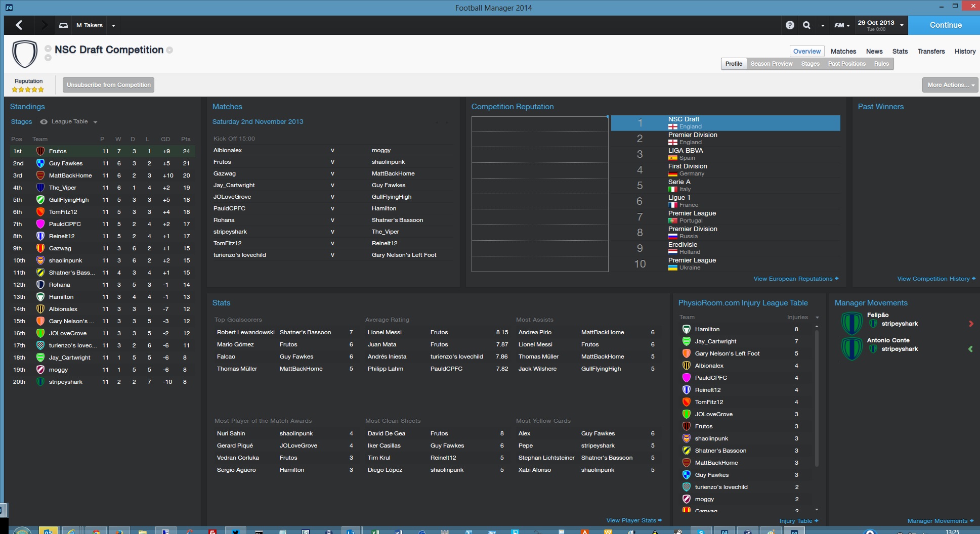980x534 pixels.
Task: Click Germany flag under First Division
Action: tap(672, 174)
